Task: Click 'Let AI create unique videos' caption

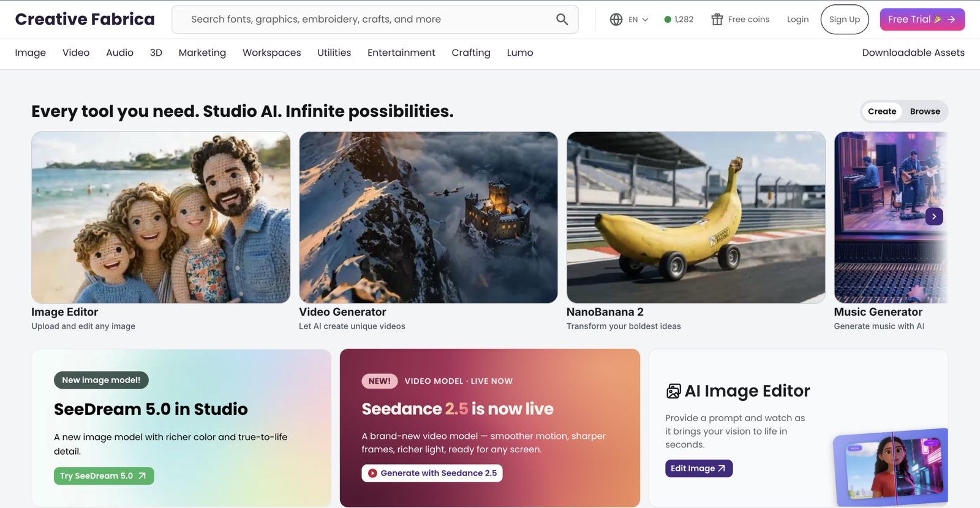Action: click(352, 326)
